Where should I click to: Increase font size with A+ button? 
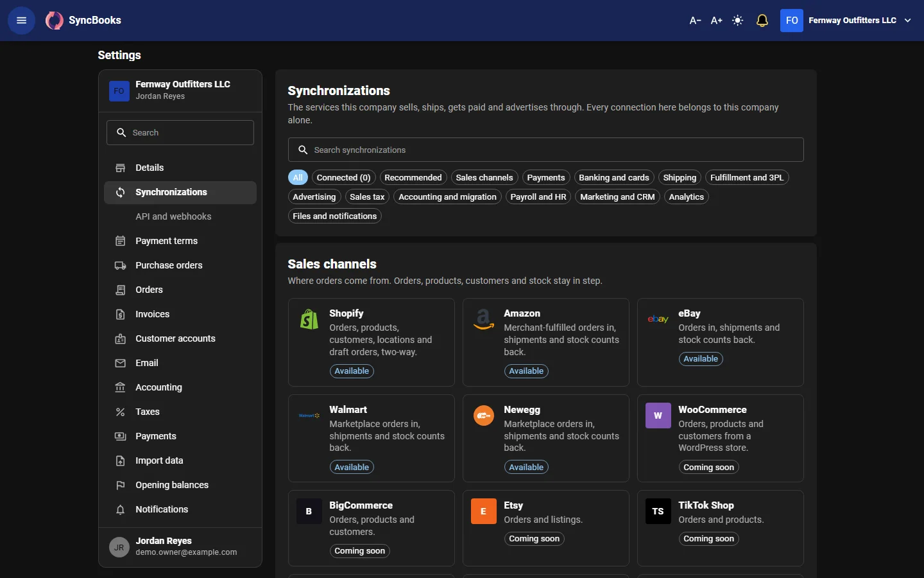tap(717, 21)
